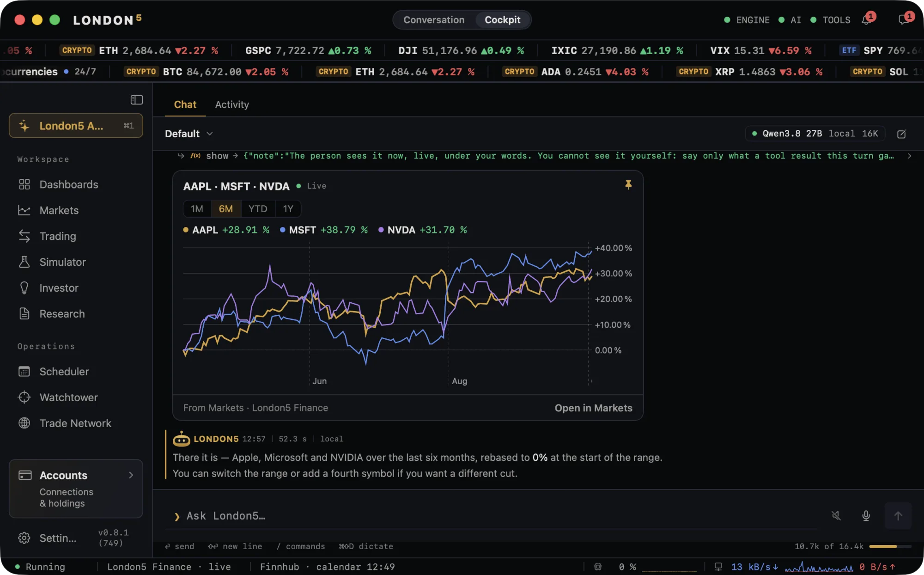Click the ENGINE status indicator
924x575 pixels.
click(x=747, y=20)
